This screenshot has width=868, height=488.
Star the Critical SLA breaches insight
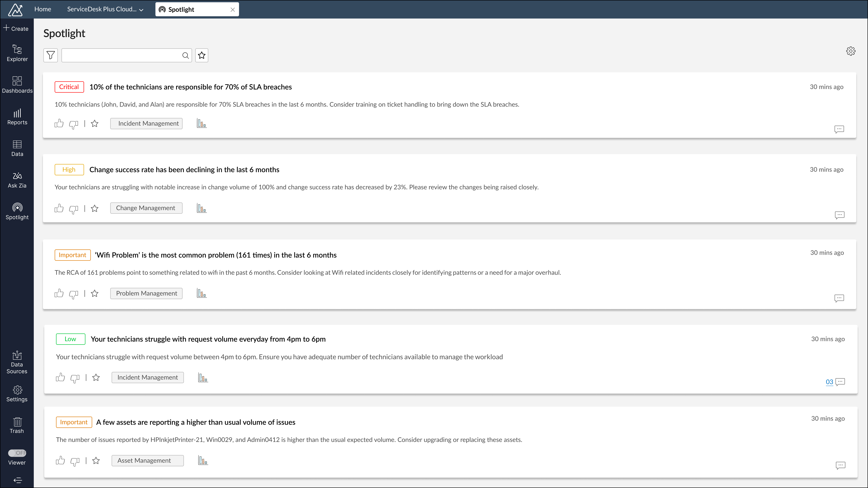95,124
